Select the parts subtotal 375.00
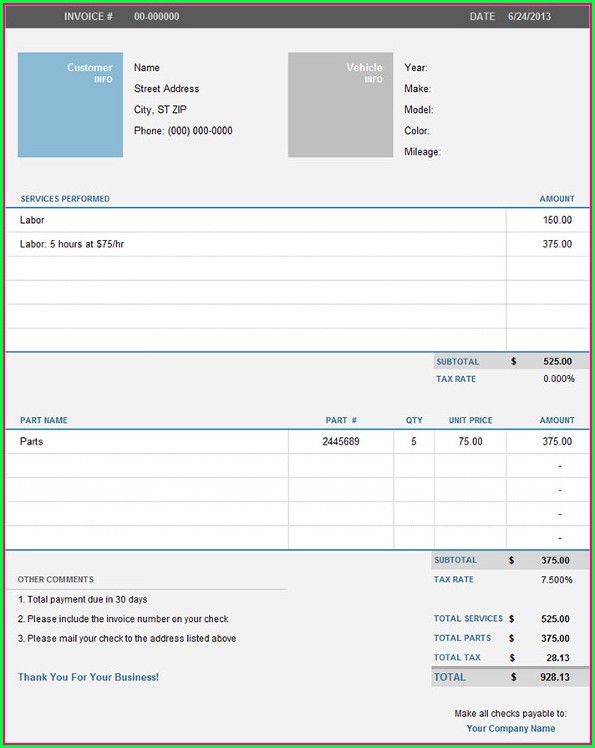 [555, 561]
